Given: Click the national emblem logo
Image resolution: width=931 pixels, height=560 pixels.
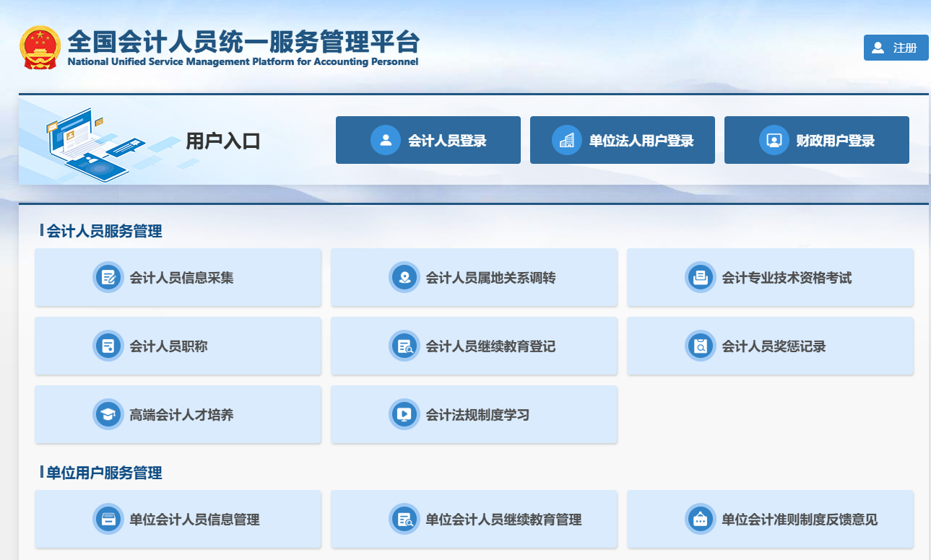Looking at the screenshot, I should [40, 48].
